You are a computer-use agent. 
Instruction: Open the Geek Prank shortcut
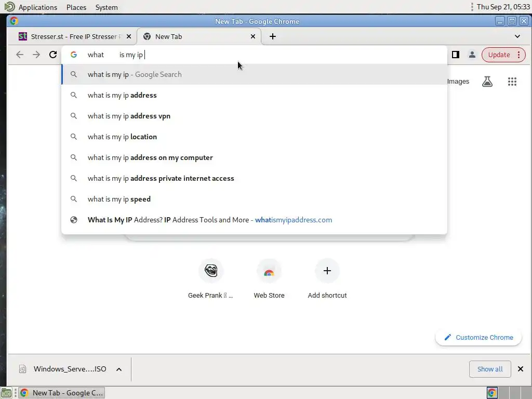(211, 279)
